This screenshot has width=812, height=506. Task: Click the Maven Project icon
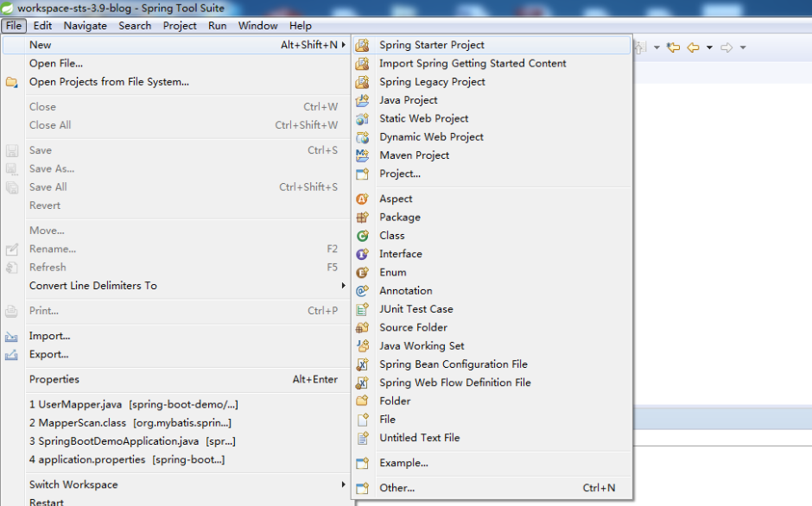click(363, 155)
